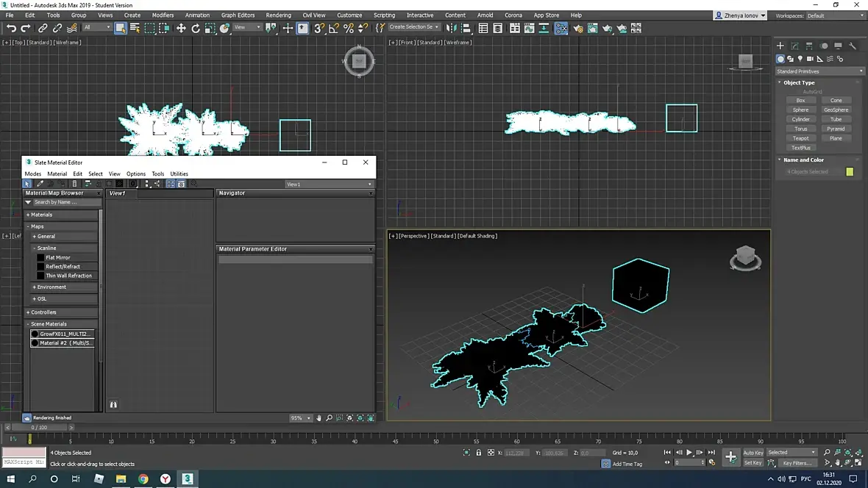This screenshot has height=488, width=868.
Task: Open Google Chrome from the taskbar
Action: (143, 478)
